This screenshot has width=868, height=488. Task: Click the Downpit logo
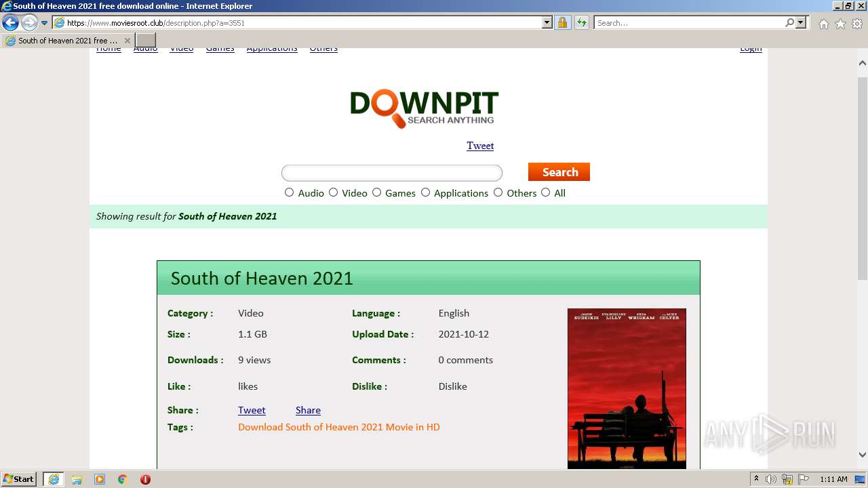424,108
